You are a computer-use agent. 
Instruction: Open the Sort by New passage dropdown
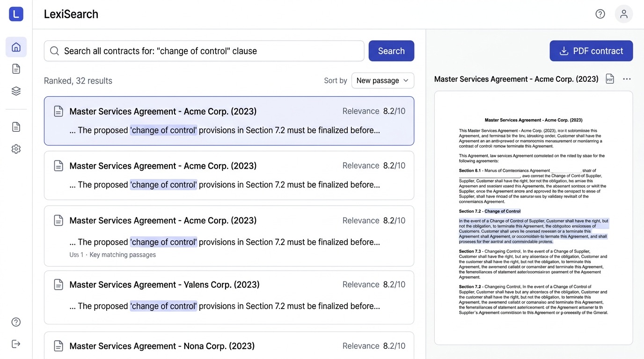[382, 80]
